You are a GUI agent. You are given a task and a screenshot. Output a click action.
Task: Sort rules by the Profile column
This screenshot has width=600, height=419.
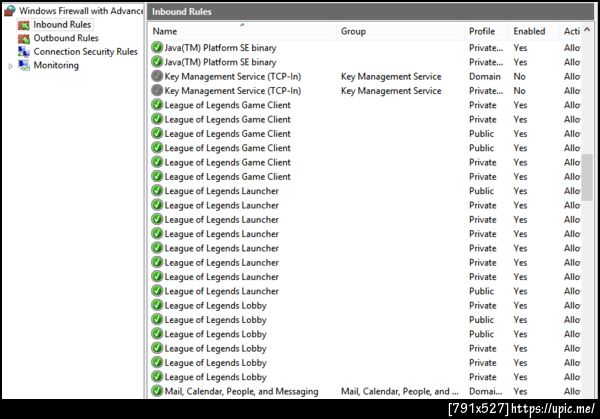coord(482,31)
